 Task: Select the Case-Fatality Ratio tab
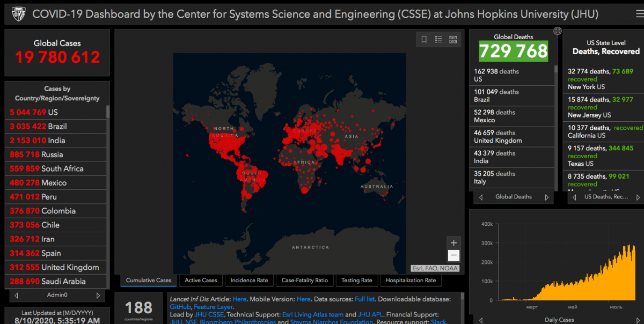pos(304,280)
